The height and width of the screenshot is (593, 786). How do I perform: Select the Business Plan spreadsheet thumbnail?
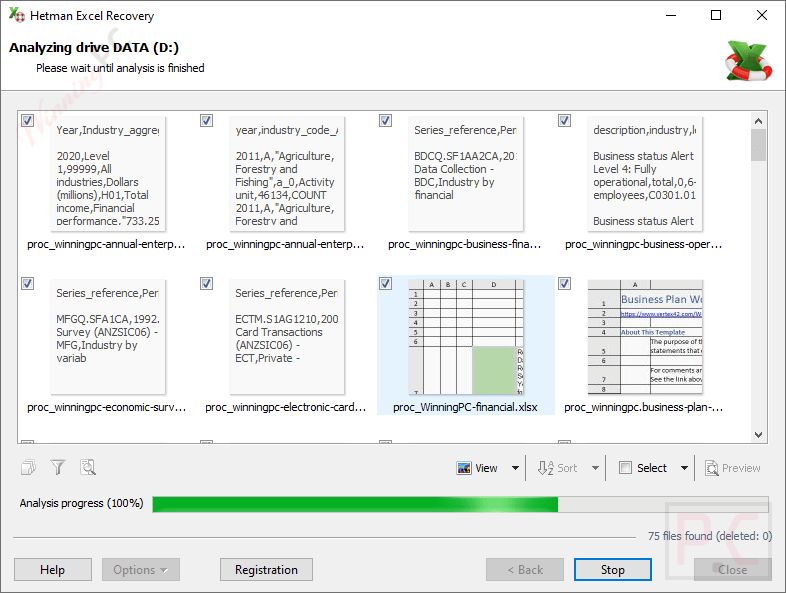pos(645,336)
